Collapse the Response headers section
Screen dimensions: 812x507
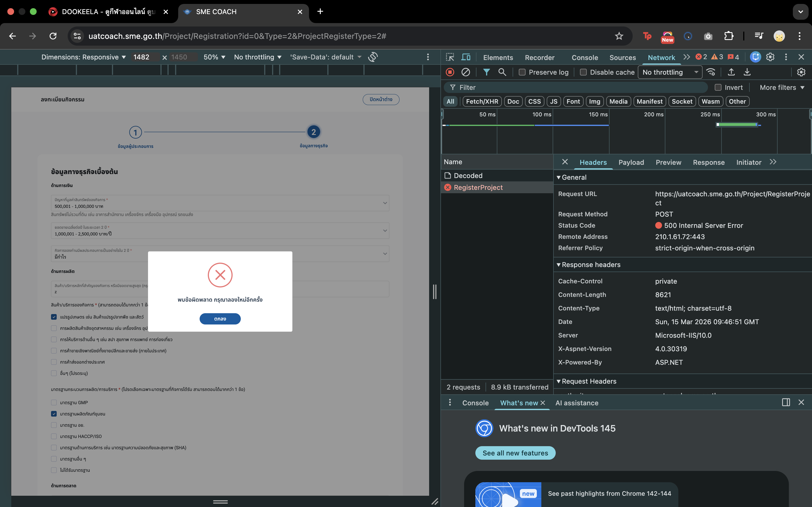591,264
